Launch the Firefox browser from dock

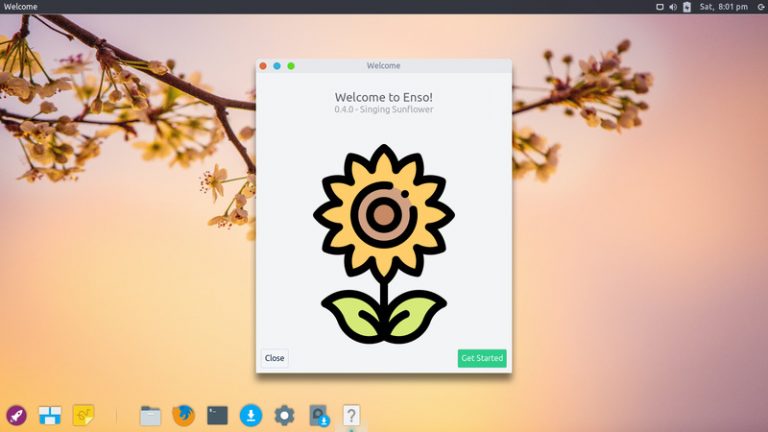[x=184, y=415]
